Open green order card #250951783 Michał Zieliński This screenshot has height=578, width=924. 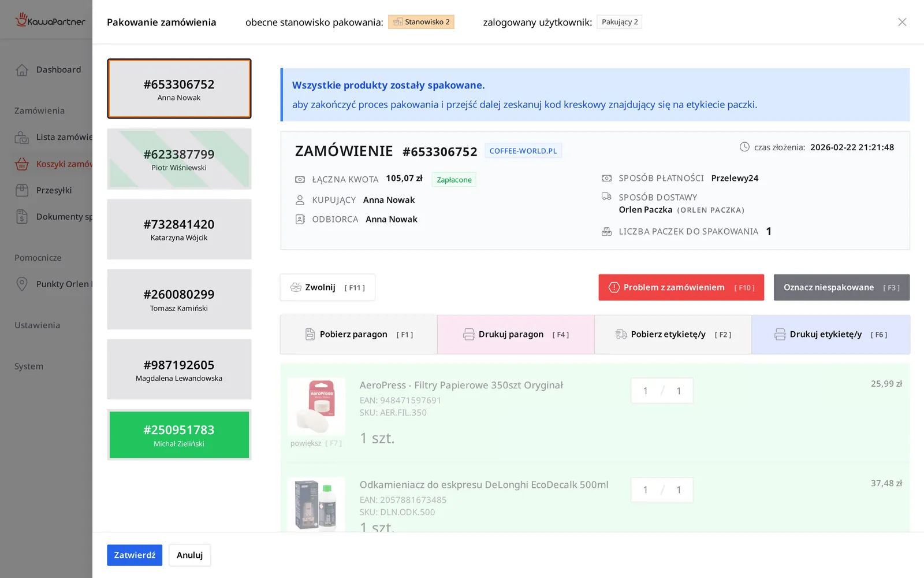(x=179, y=435)
